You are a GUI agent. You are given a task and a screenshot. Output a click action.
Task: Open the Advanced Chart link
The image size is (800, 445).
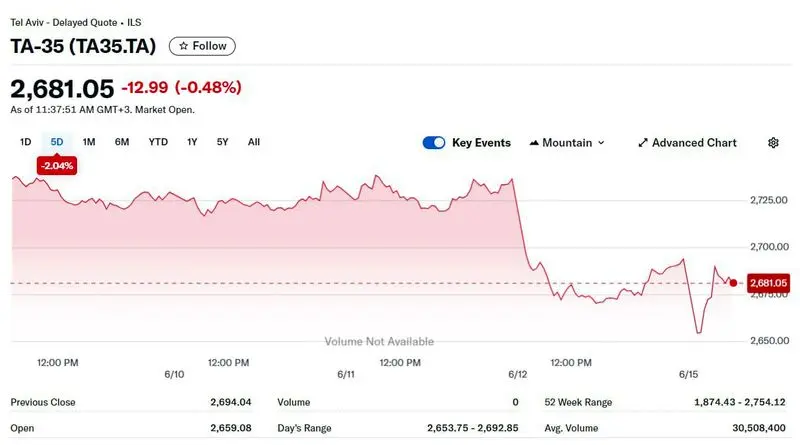click(694, 143)
